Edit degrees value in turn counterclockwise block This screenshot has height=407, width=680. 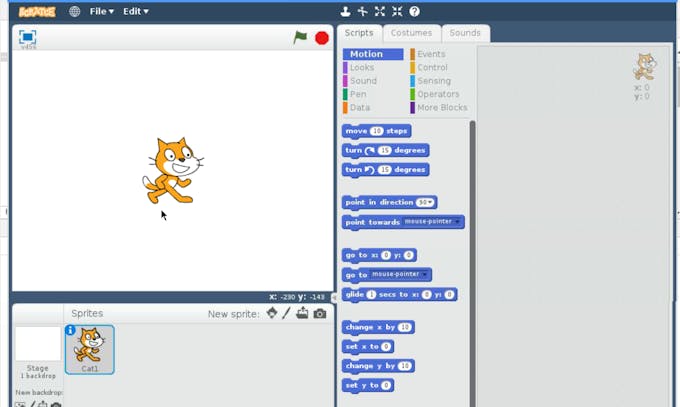[x=384, y=170]
